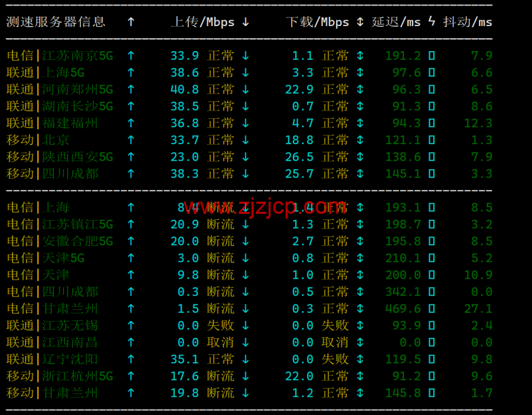Screen dimensions: 532x415
Task: Click the latency up-down arrow in header
Action: [360, 22]
